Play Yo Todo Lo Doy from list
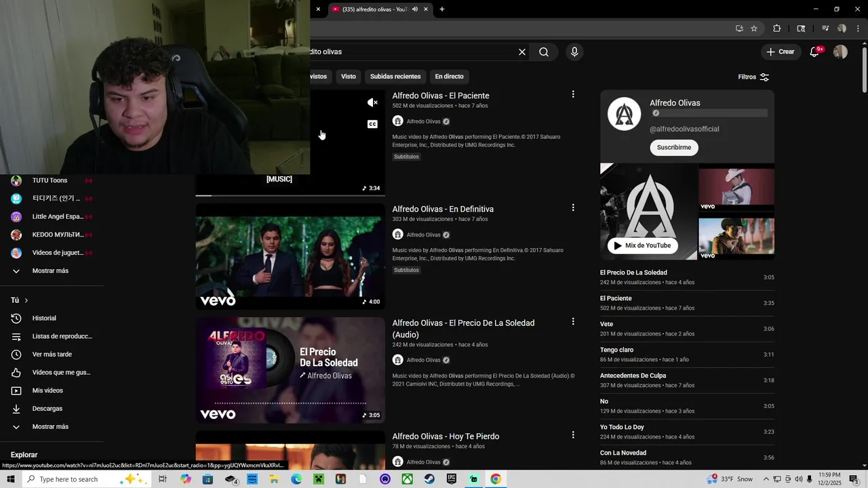868x488 pixels. pyautogui.click(x=687, y=432)
